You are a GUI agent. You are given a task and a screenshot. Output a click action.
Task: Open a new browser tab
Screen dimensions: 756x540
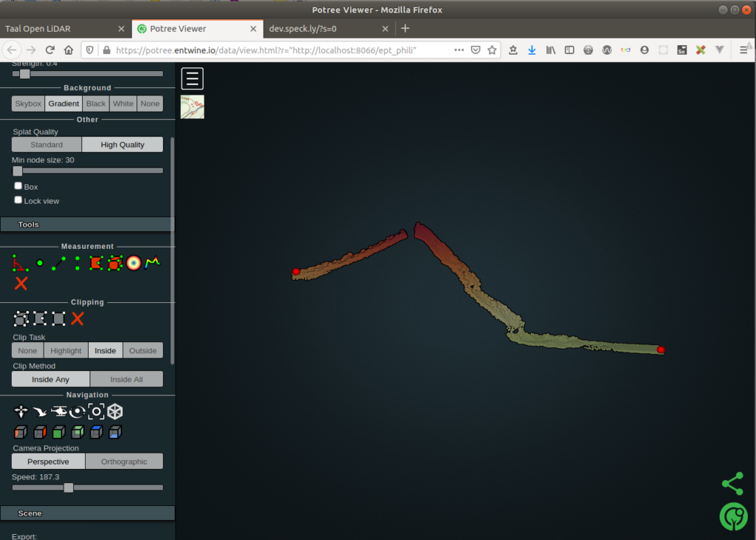point(405,29)
